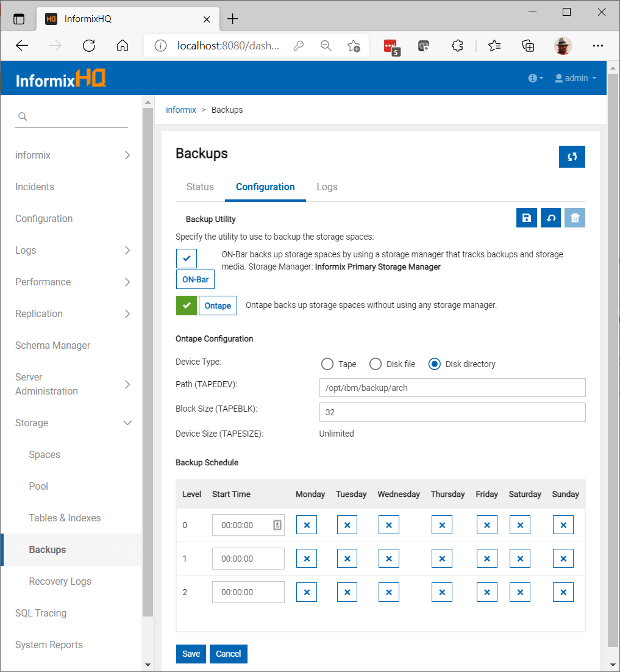Enable level 0 backup on Monday
This screenshot has width=620, height=672.
[x=307, y=525]
